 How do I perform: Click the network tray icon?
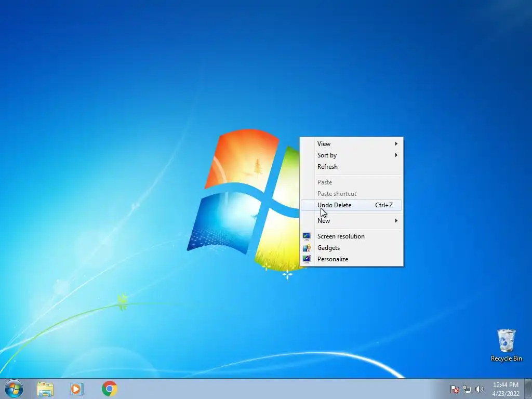pyautogui.click(x=467, y=389)
